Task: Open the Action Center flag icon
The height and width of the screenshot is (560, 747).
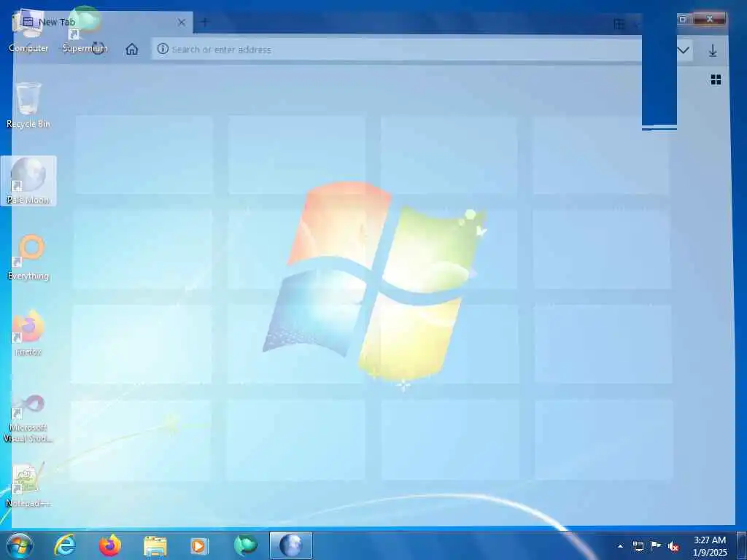Action: click(x=656, y=545)
